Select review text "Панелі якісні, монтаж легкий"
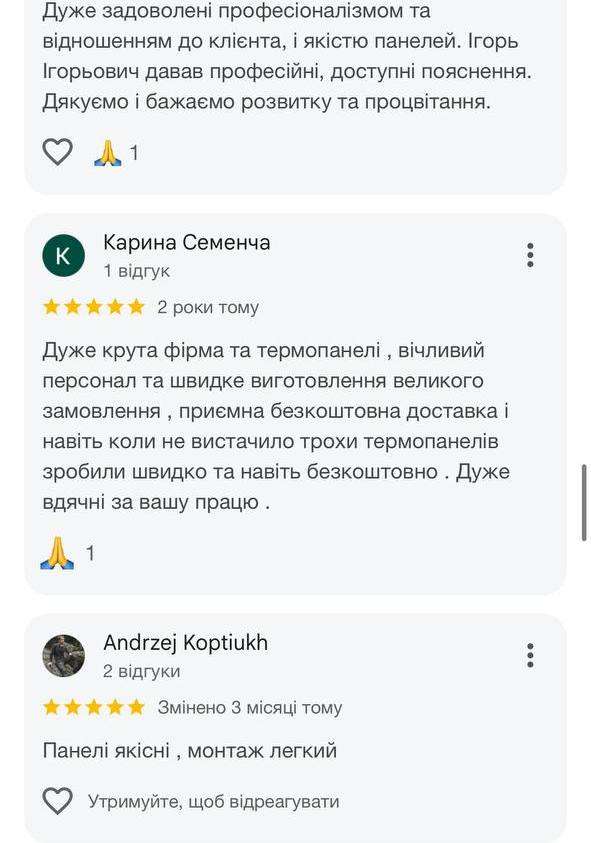This screenshot has height=843, width=591. (x=190, y=751)
